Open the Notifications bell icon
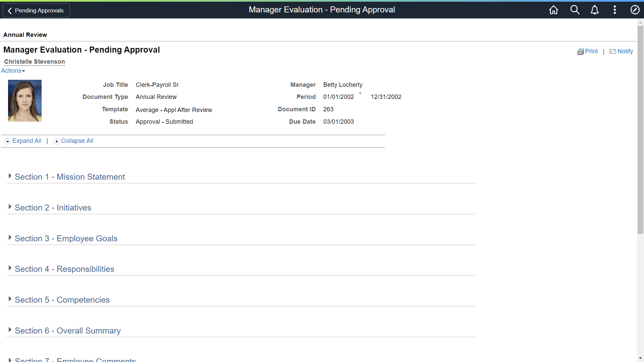 point(594,10)
